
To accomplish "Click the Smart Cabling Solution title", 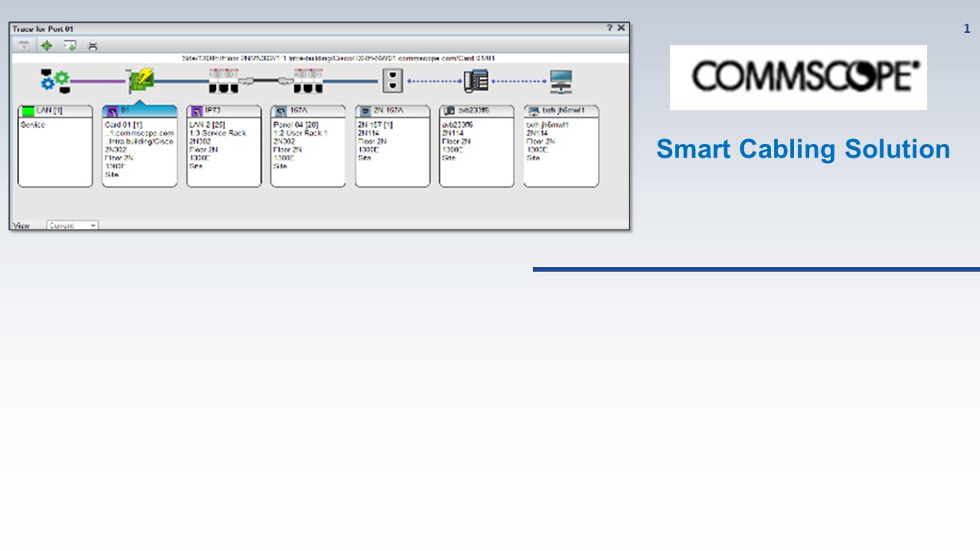I will tap(803, 148).
